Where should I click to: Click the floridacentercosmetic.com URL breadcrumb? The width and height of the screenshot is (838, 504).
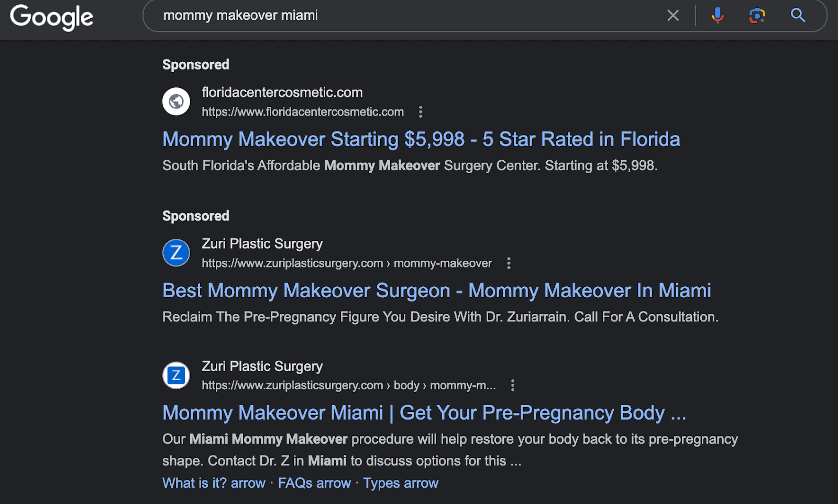tap(302, 111)
